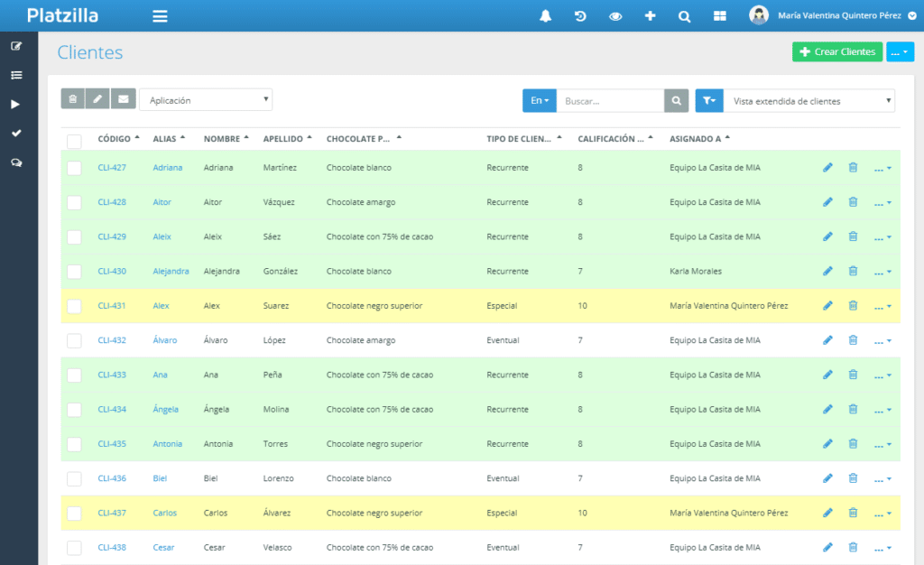Click the bulk delete trash icon
924x565 pixels.
coord(73,98)
